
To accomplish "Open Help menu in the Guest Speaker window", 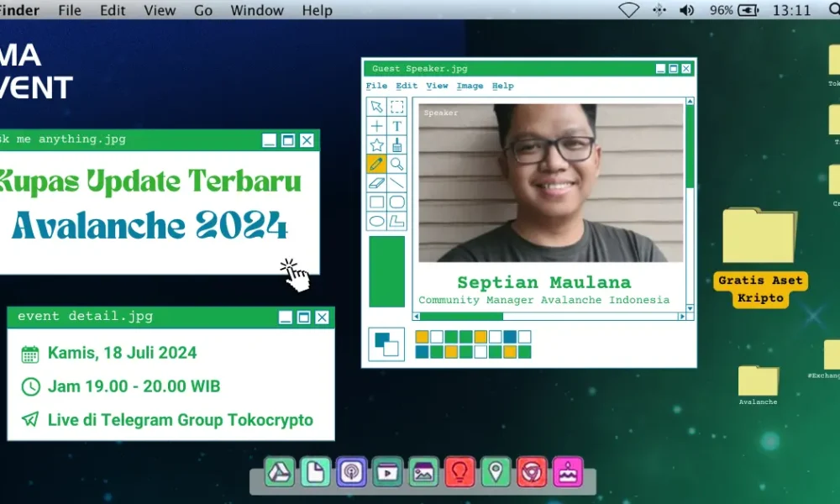I will pyautogui.click(x=502, y=86).
